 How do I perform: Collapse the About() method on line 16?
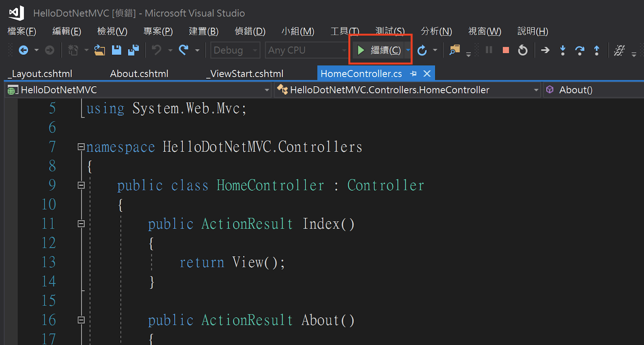pyautogui.click(x=81, y=320)
